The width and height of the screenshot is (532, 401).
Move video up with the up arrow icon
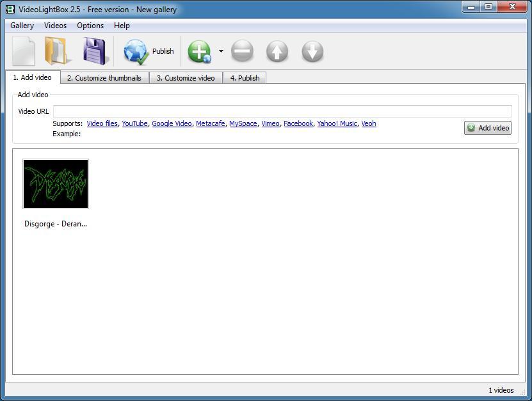(277, 52)
